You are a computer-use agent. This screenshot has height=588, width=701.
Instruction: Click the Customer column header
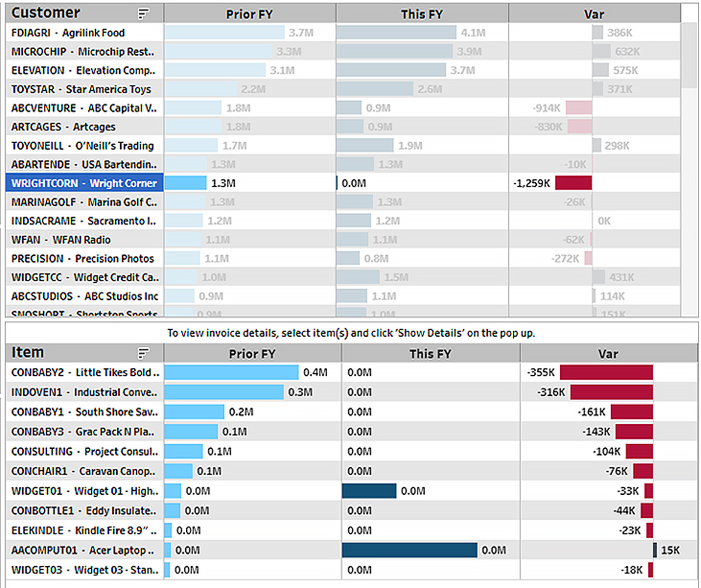pos(85,13)
